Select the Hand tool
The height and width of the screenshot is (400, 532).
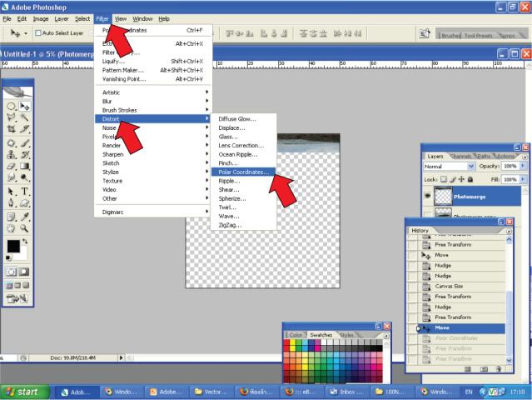[x=11, y=228]
